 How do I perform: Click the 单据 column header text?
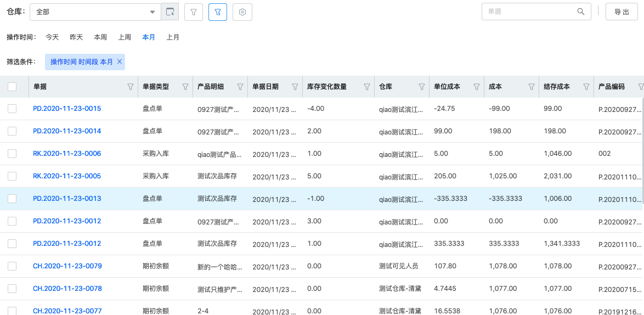40,87
